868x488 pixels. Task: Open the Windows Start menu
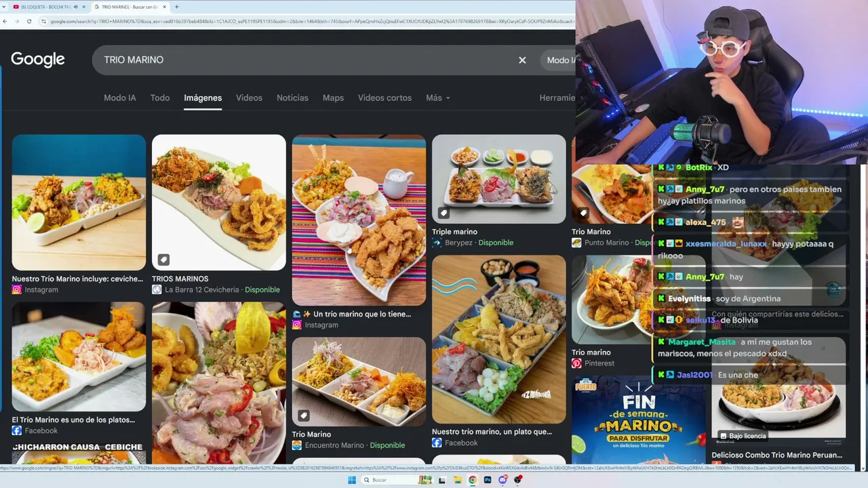click(x=351, y=480)
